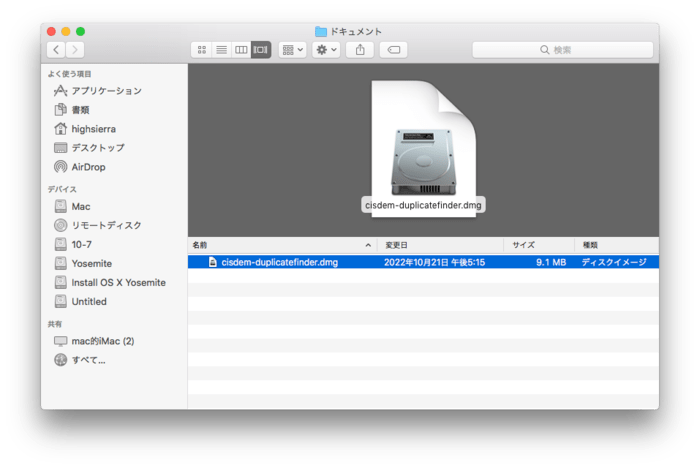Click drive icon beside Install OS X Yosemite

pyautogui.click(x=60, y=282)
